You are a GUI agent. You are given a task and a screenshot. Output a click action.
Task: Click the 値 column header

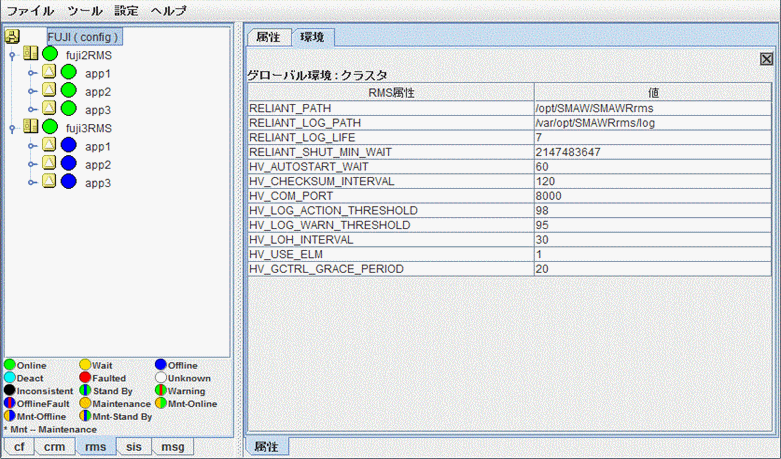click(653, 93)
